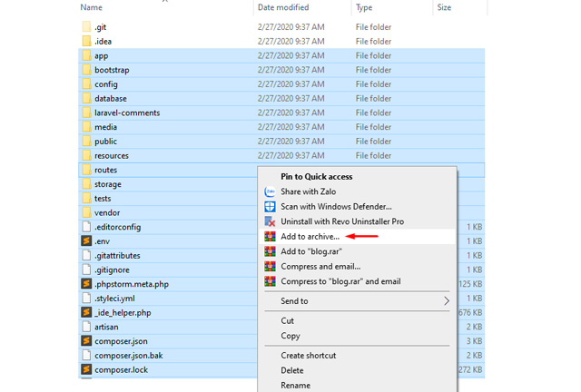Select Compress and email... option

pyautogui.click(x=320, y=267)
